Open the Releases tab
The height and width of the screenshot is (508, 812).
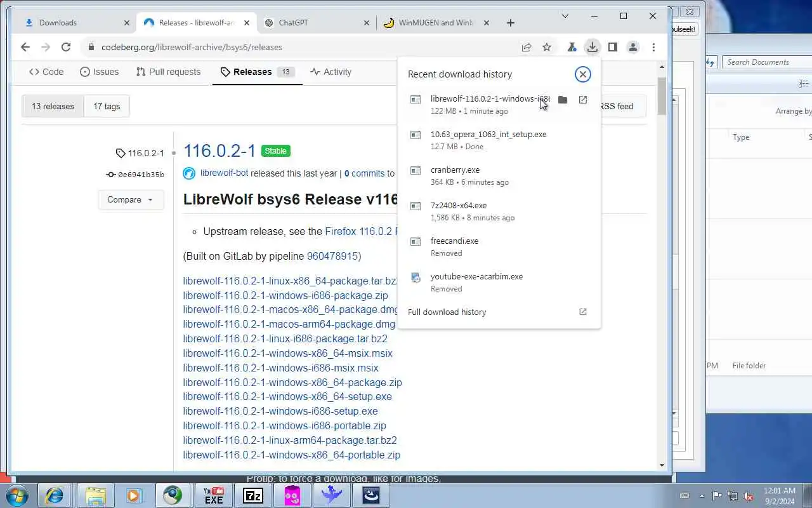click(x=257, y=72)
